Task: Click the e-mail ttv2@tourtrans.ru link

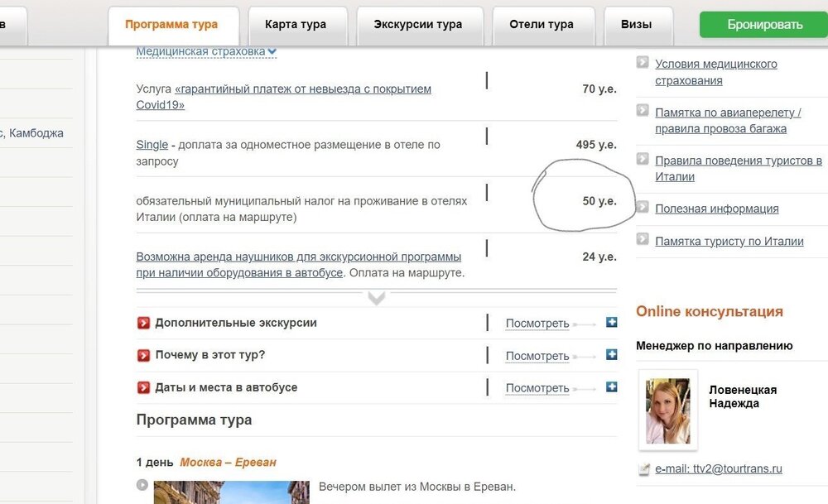Action: tap(719, 468)
